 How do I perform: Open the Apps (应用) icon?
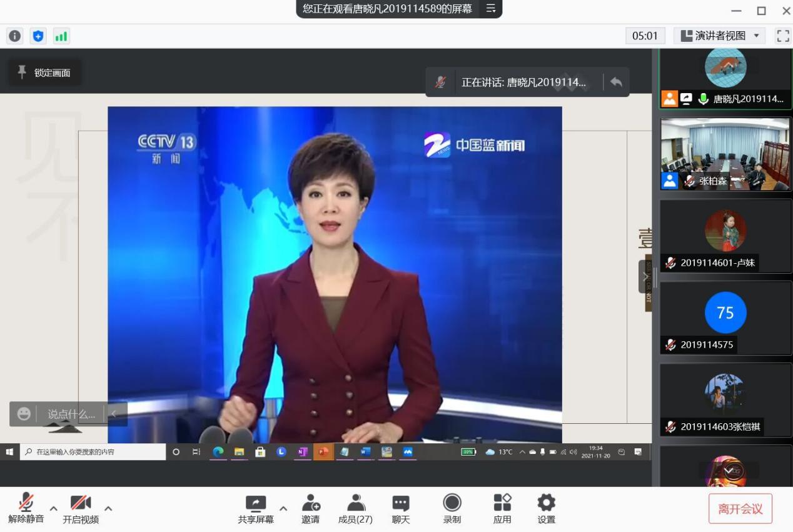pyautogui.click(x=502, y=509)
